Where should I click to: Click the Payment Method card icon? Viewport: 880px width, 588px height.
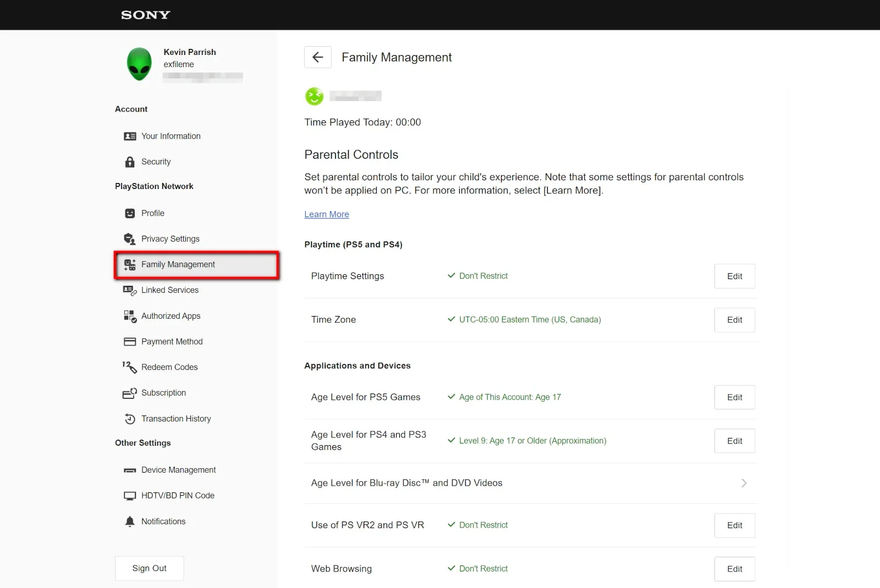point(129,341)
